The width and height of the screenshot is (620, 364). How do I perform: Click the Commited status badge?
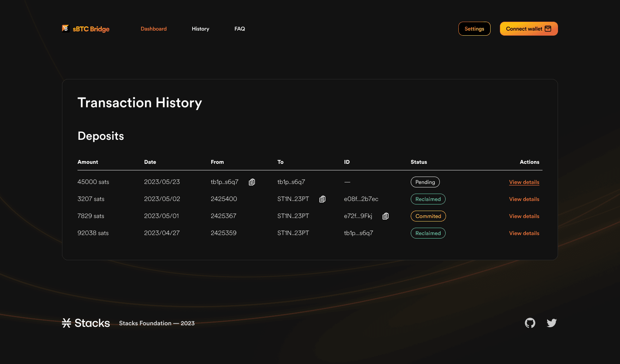[428, 216]
